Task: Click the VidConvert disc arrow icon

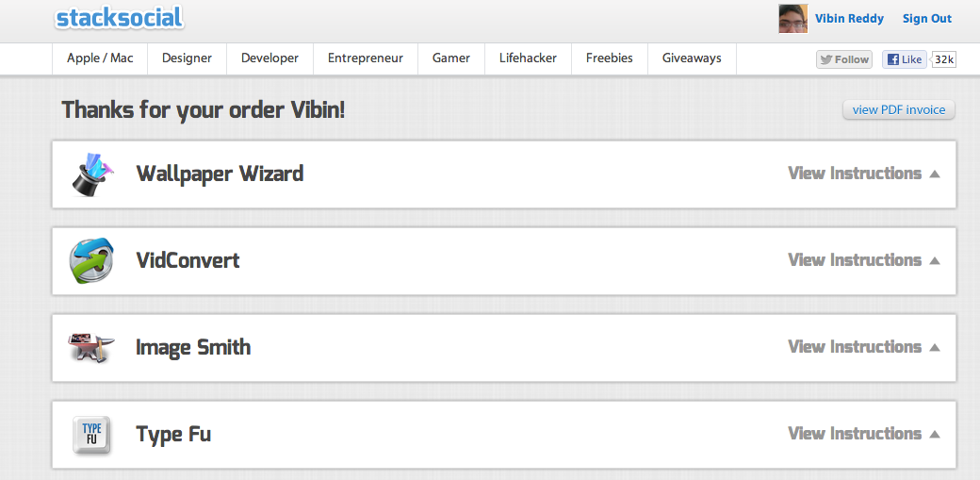Action: click(x=92, y=260)
